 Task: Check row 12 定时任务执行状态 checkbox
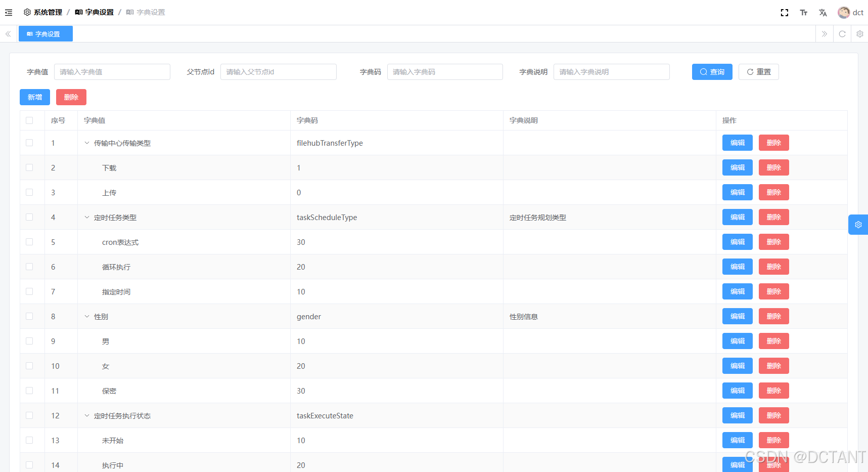pos(29,415)
